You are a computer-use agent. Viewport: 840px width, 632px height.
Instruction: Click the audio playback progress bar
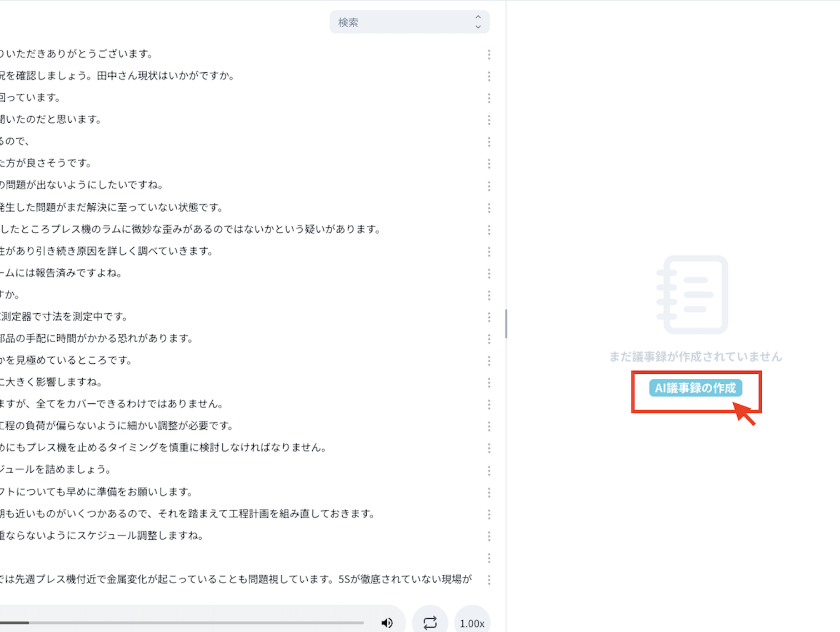(183, 623)
